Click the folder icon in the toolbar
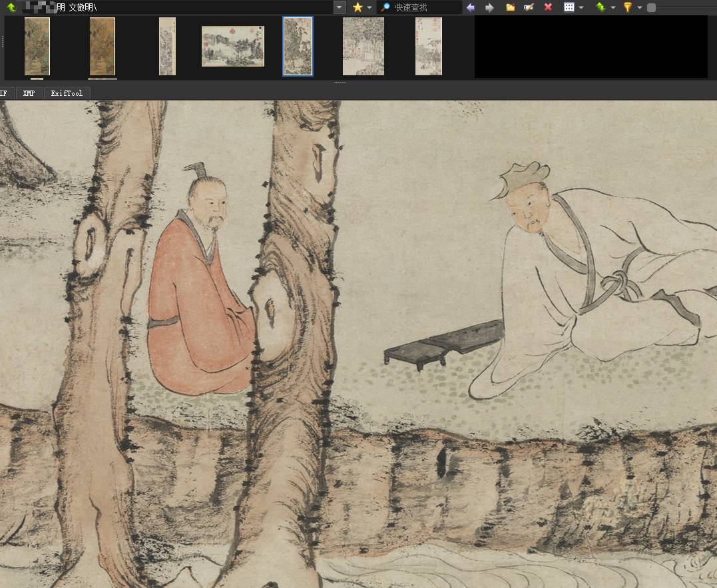 (x=511, y=7)
